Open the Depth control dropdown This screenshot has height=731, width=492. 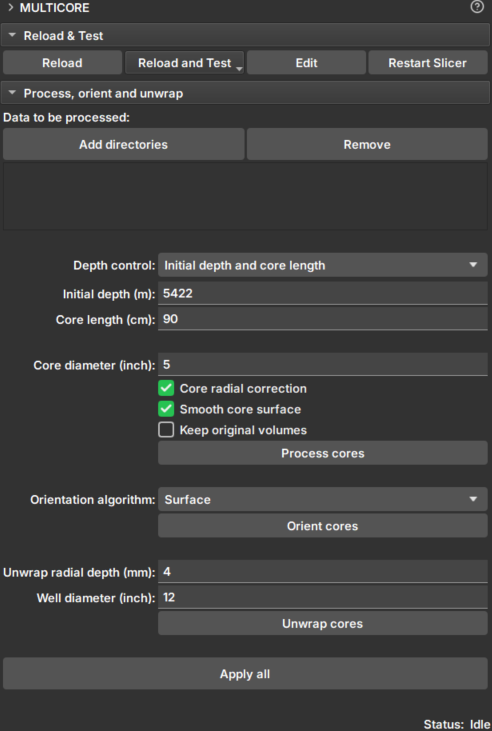pos(323,265)
